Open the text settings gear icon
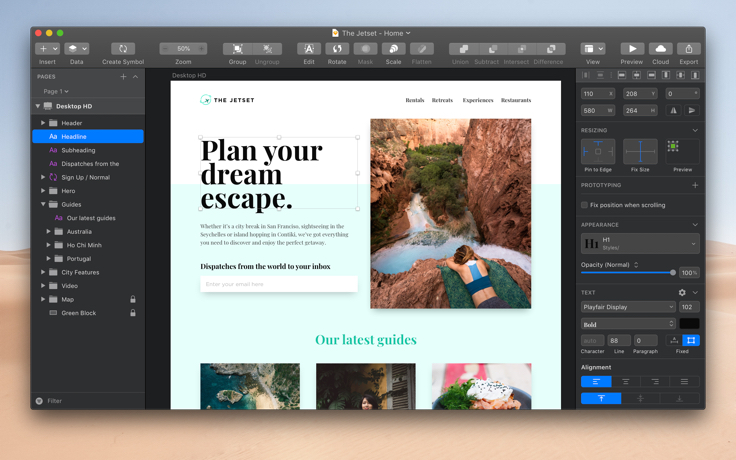Image resolution: width=736 pixels, height=460 pixels. pyautogui.click(x=682, y=292)
